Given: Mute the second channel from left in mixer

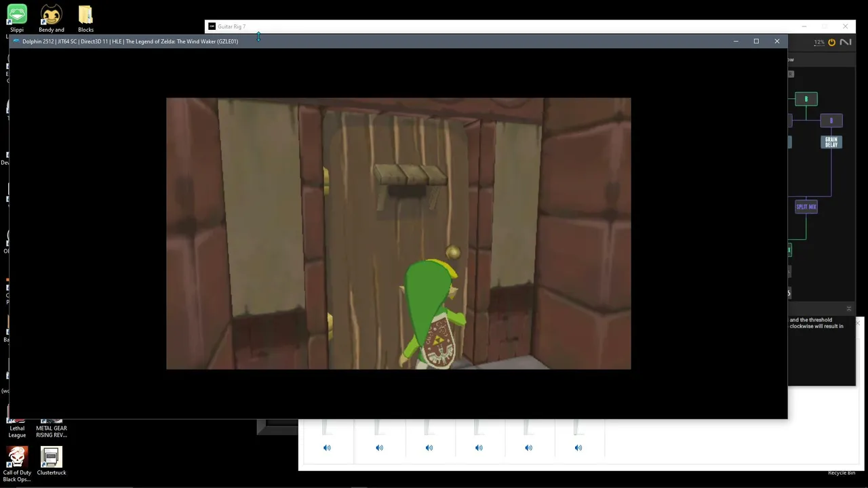Looking at the screenshot, I should click(x=379, y=447).
